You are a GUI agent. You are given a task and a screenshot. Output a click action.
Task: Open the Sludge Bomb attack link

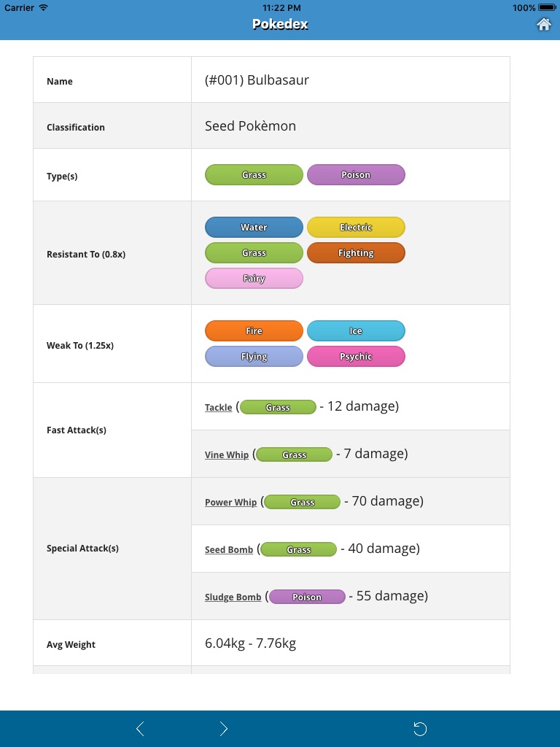[233, 597]
